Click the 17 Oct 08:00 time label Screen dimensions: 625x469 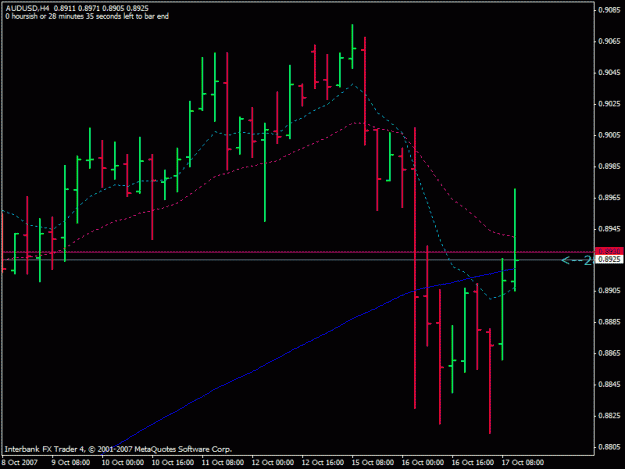coord(523,462)
